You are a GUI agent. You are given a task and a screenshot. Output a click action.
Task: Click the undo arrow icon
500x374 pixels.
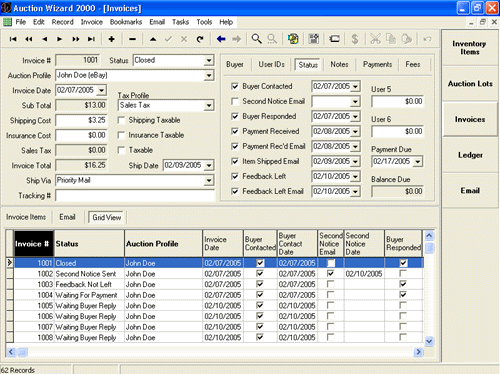pos(427,39)
